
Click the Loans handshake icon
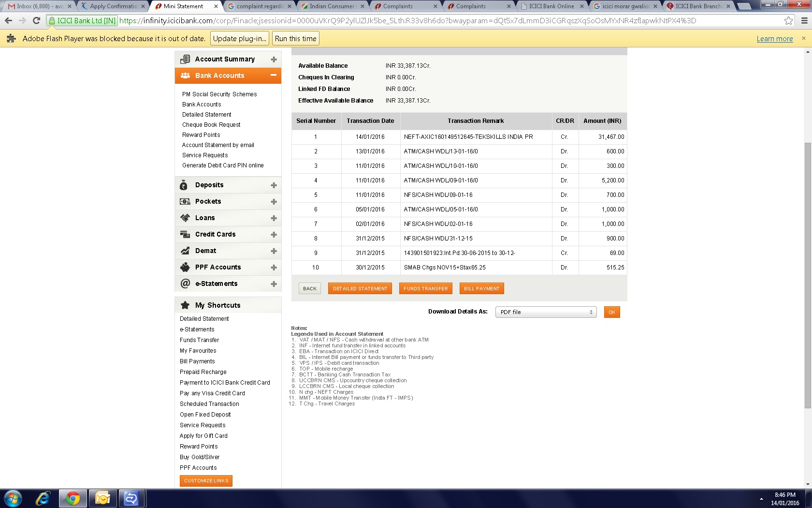[185, 218]
